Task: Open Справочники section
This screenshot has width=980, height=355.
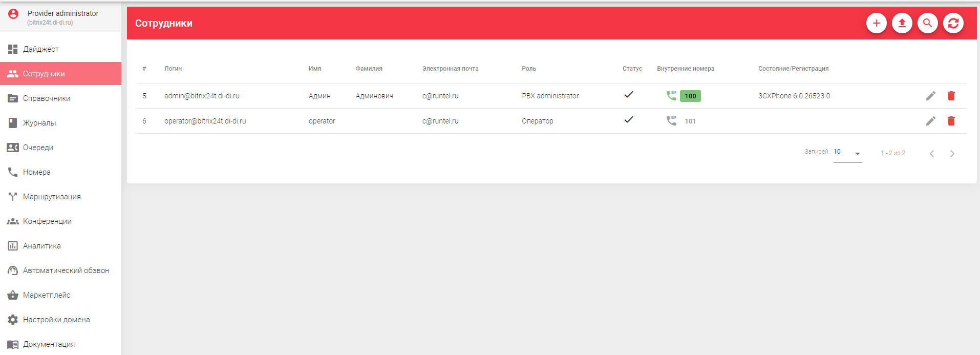Action: tap(60, 98)
